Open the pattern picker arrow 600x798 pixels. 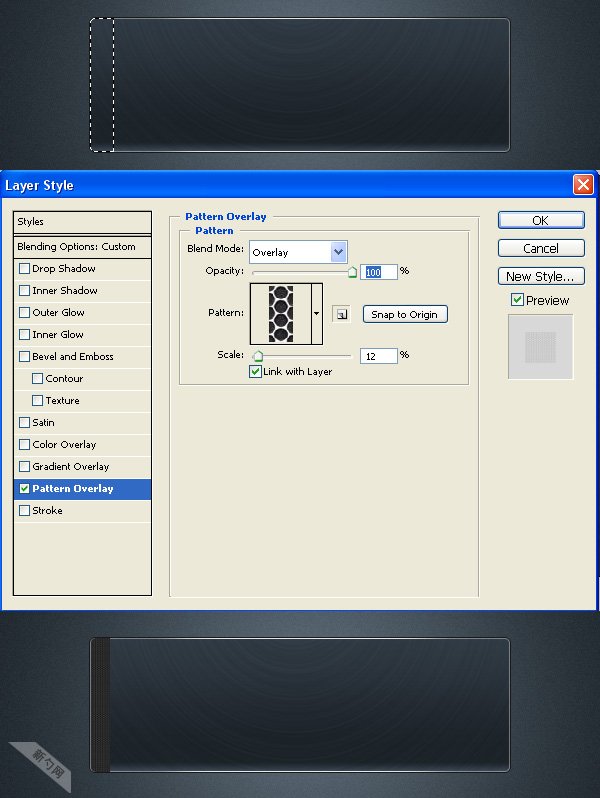pyautogui.click(x=317, y=314)
